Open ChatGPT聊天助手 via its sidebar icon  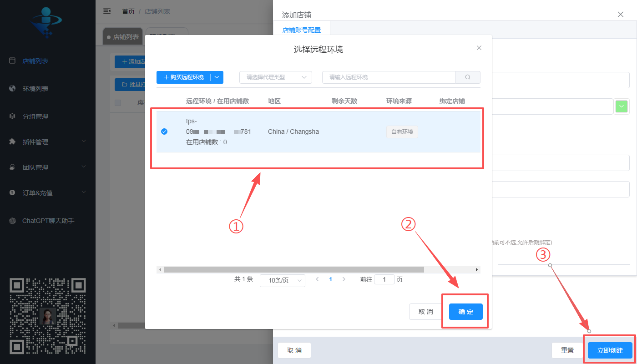[13, 221]
